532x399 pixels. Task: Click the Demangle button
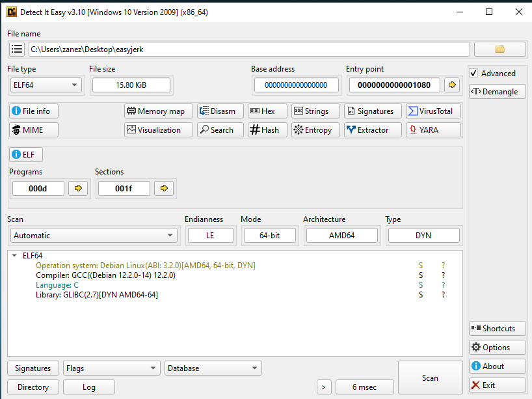click(498, 92)
